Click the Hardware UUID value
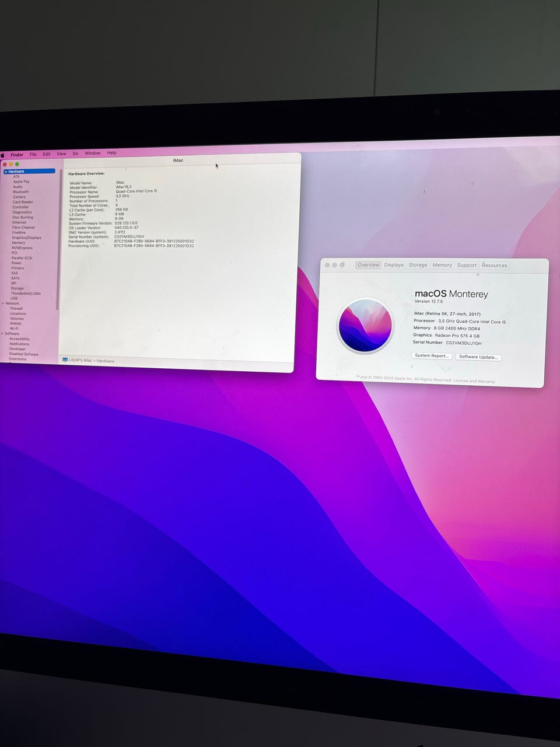 [154, 241]
